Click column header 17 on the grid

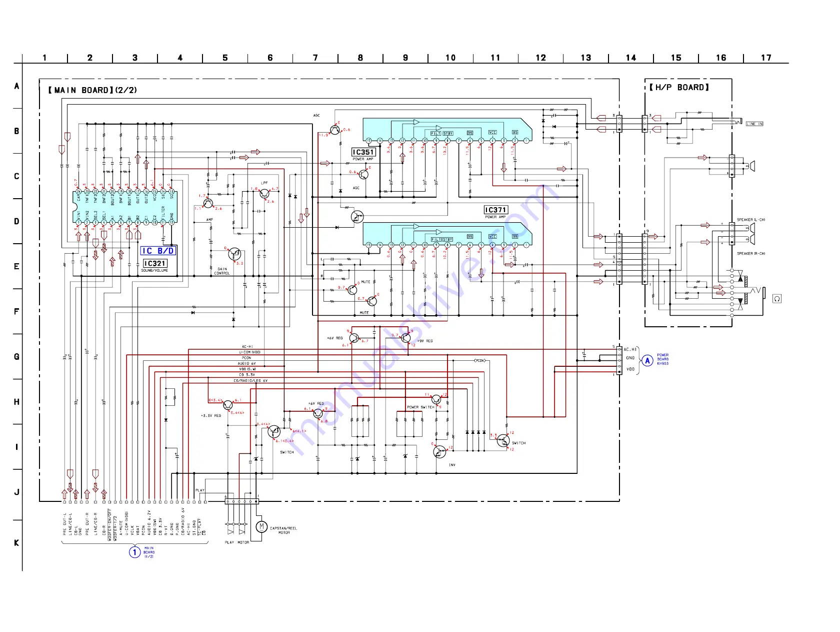(766, 58)
